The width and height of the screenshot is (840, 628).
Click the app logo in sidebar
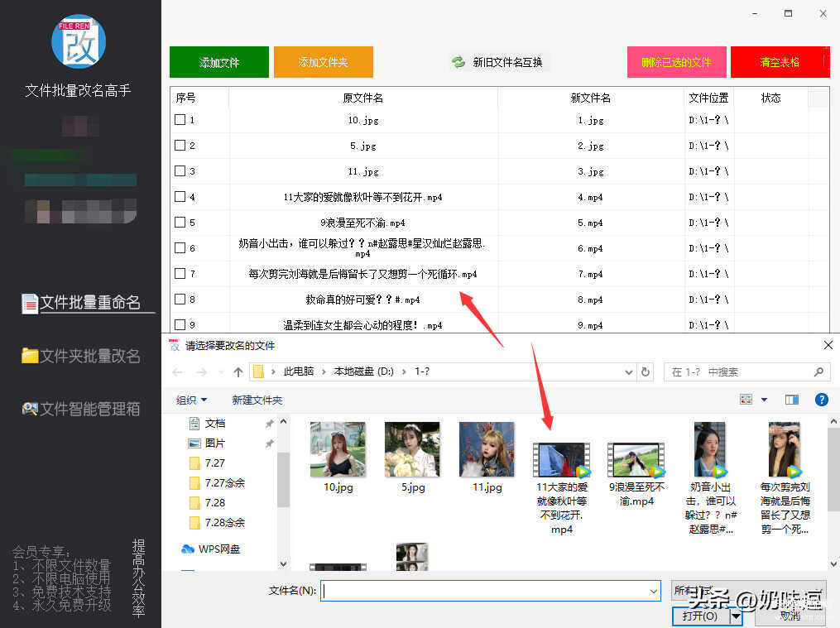[x=79, y=41]
